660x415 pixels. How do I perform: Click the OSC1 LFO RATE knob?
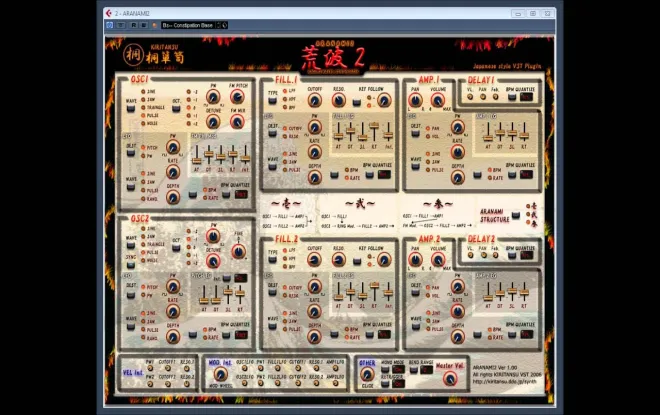[x=173, y=172]
